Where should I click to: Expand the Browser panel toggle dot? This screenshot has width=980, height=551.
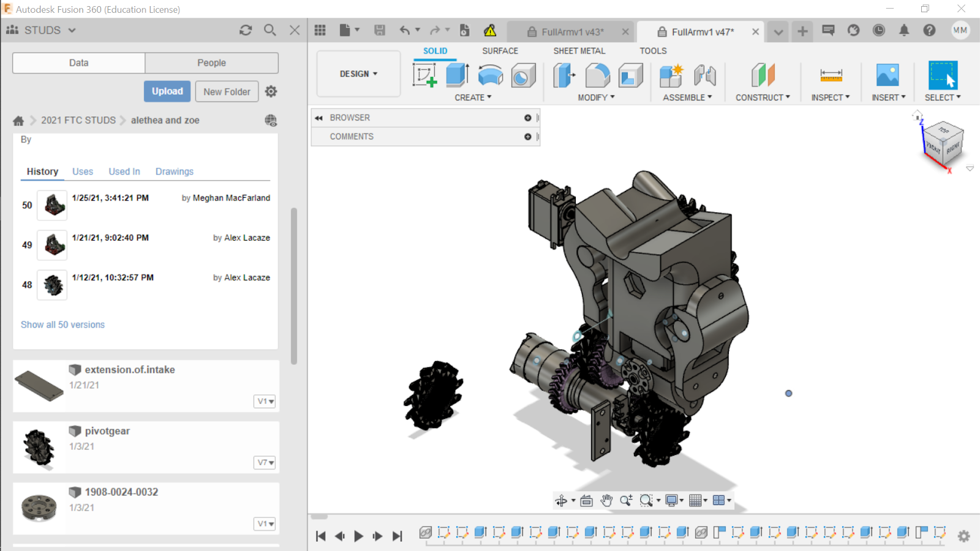click(x=527, y=118)
